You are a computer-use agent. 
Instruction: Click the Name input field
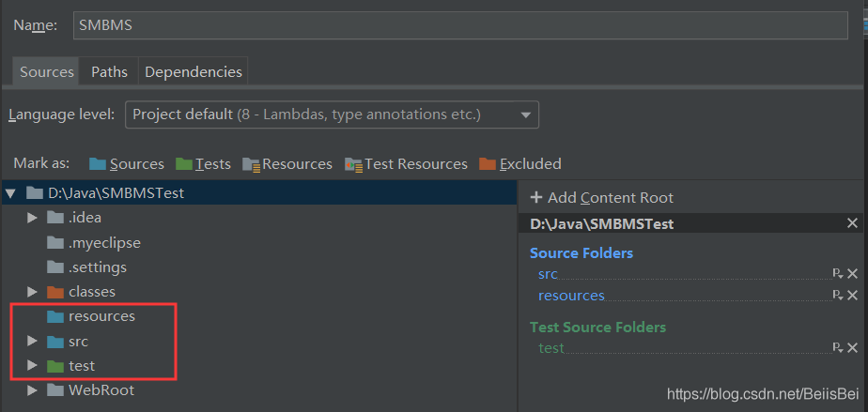460,25
